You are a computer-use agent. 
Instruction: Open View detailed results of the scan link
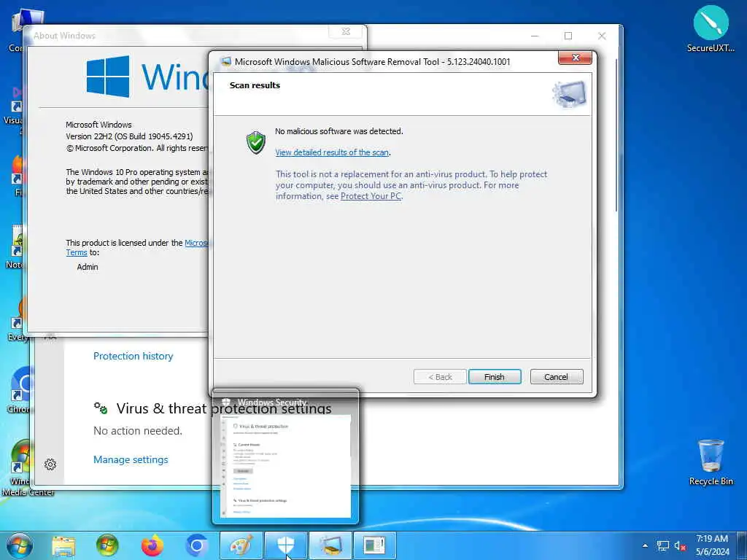pos(332,152)
